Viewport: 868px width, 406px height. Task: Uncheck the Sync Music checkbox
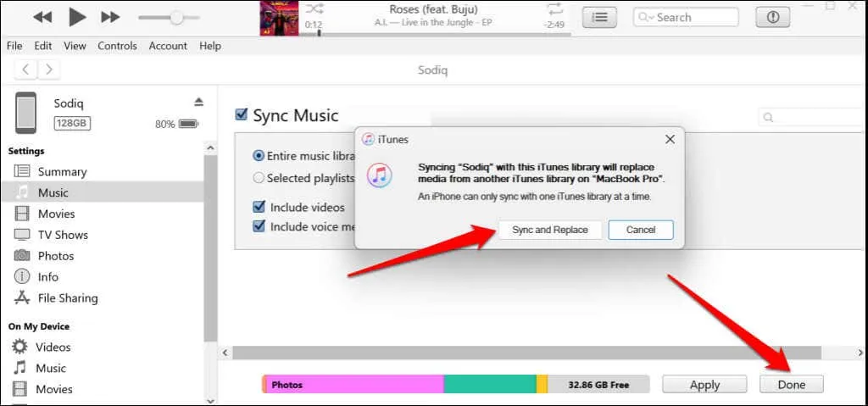click(242, 115)
